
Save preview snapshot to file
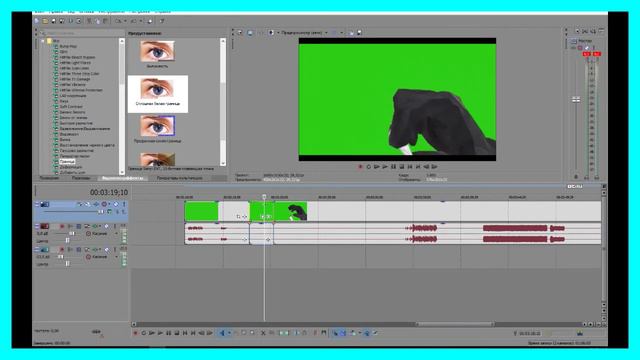coord(359,33)
